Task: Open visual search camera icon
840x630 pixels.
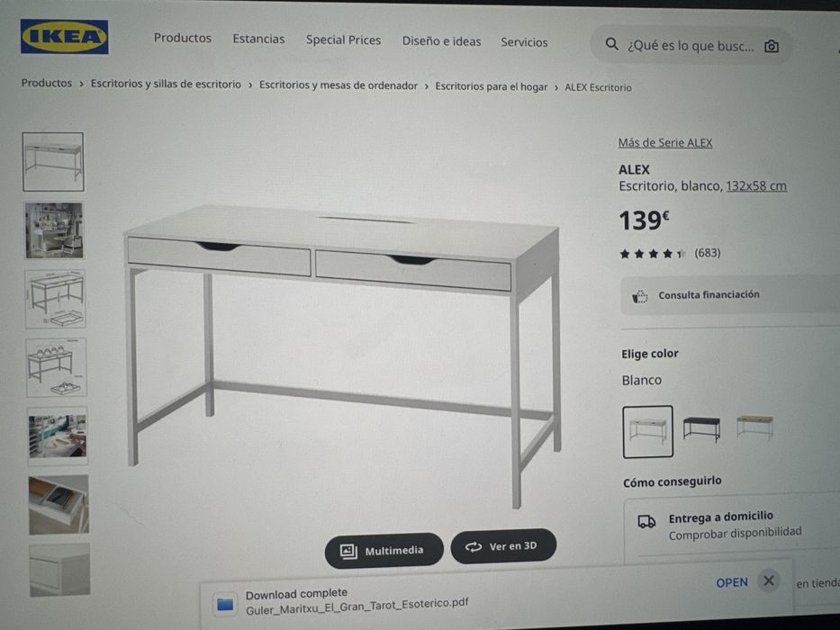Action: 772,47
